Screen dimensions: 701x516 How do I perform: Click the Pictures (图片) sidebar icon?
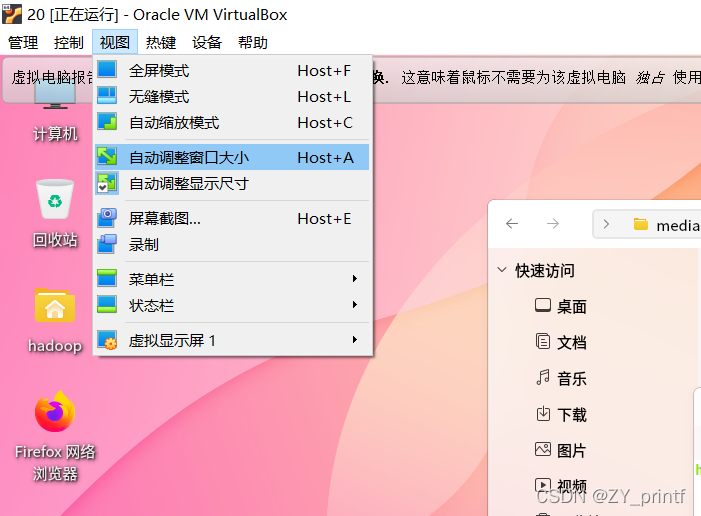click(x=543, y=449)
